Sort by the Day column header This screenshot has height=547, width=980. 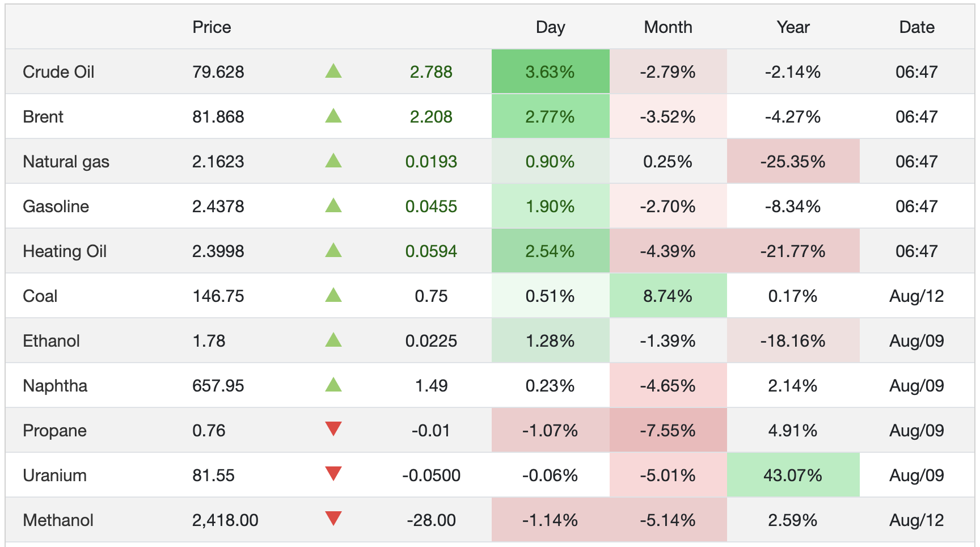pos(550,27)
